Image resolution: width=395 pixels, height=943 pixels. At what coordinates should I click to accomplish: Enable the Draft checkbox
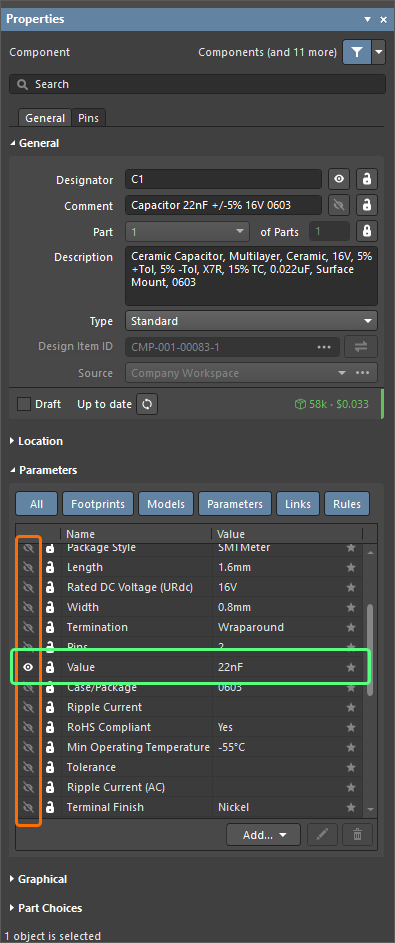coord(24,404)
